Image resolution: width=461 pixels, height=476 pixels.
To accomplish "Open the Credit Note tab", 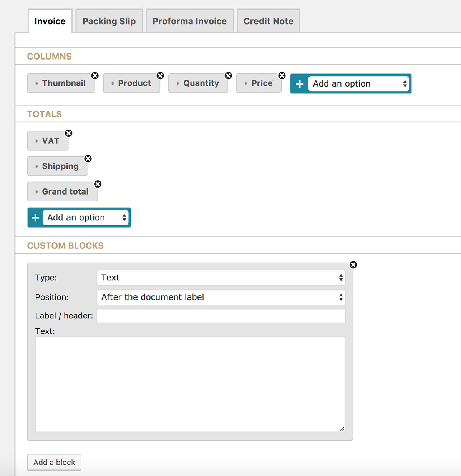I will (268, 21).
